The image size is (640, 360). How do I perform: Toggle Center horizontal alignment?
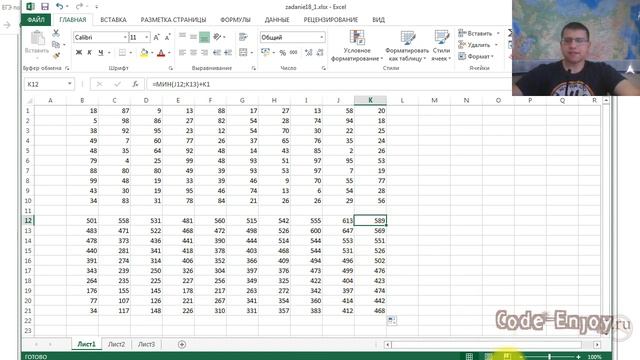coord(193,52)
